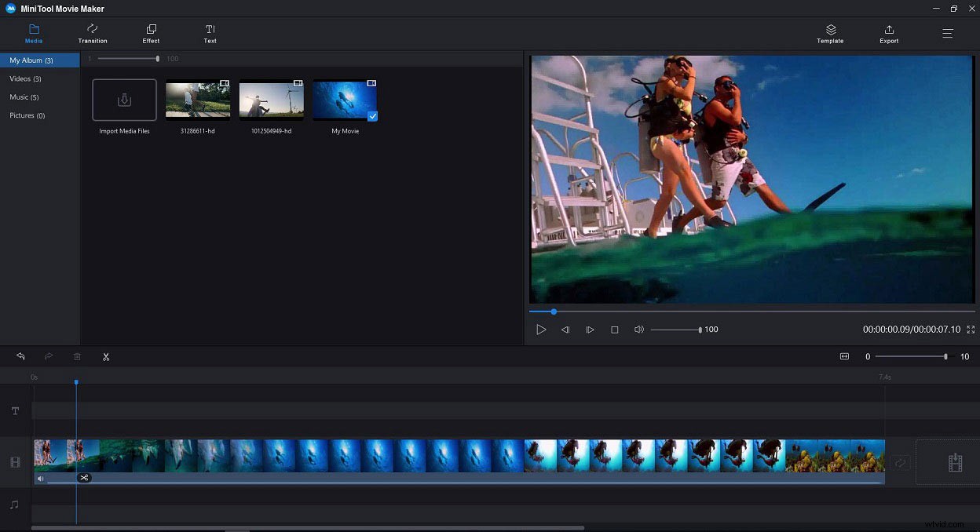Select My Album (3) in sidebar
The width and height of the screenshot is (980, 532).
point(31,60)
